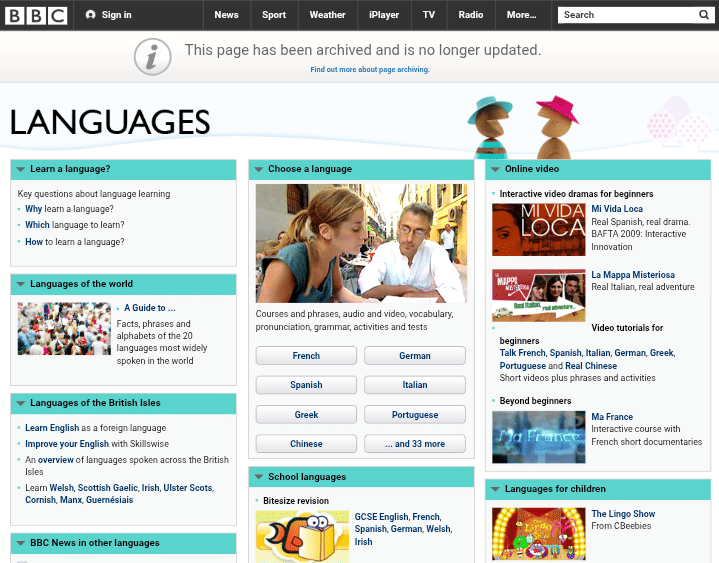Click the Ma France thumbnail

(x=538, y=437)
